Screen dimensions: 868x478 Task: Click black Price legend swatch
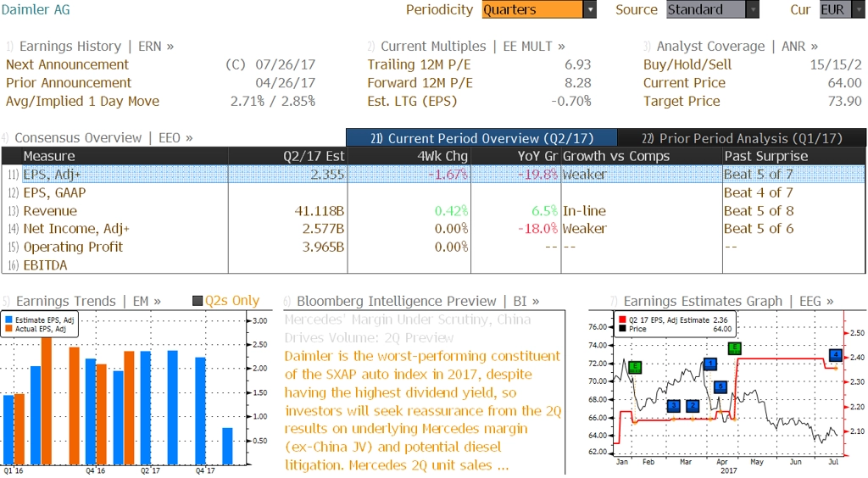click(622, 329)
